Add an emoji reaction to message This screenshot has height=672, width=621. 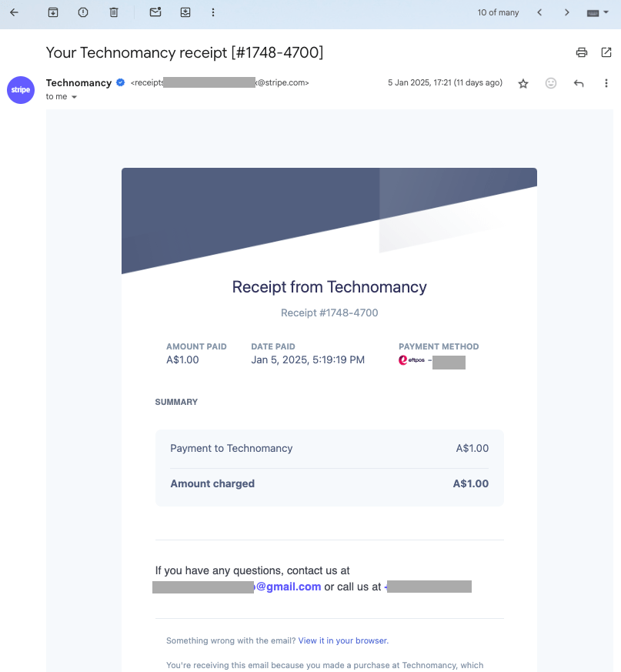(x=551, y=83)
